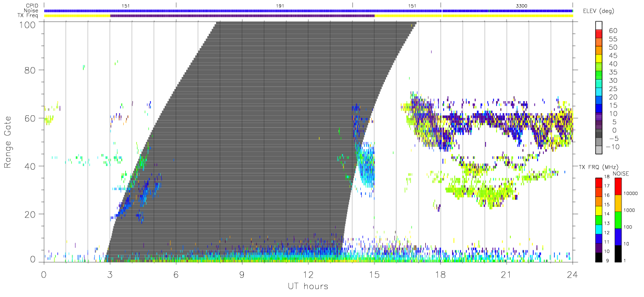Click the red swatch of the ELEV colorbar
This screenshot has height=297, width=644.
[599, 34]
